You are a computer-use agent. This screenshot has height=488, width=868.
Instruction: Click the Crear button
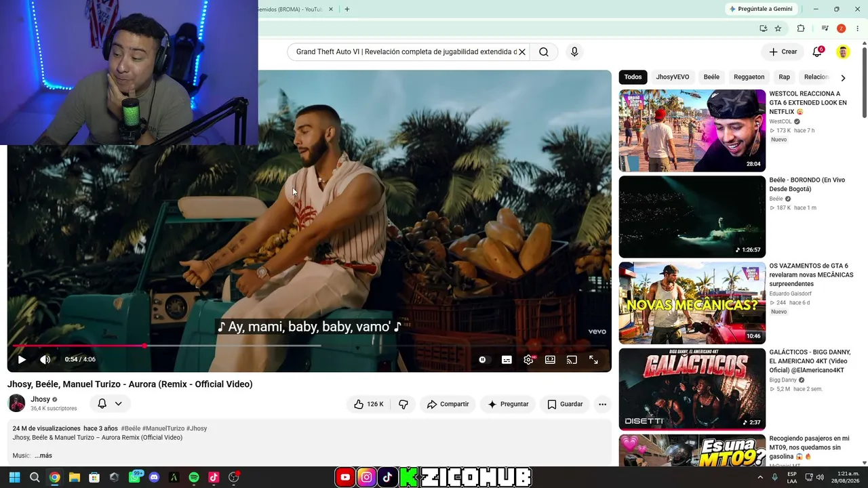click(783, 52)
